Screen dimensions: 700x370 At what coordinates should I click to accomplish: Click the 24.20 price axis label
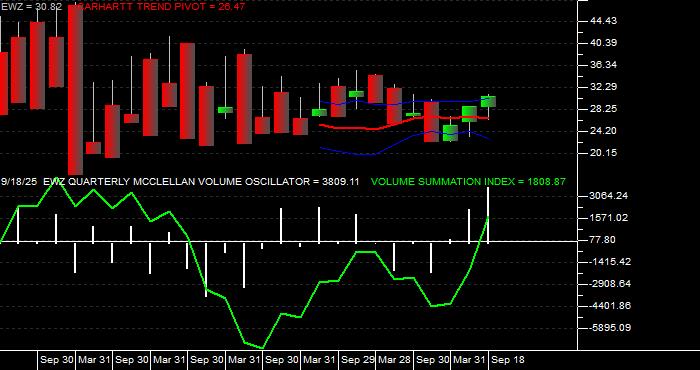click(603, 131)
